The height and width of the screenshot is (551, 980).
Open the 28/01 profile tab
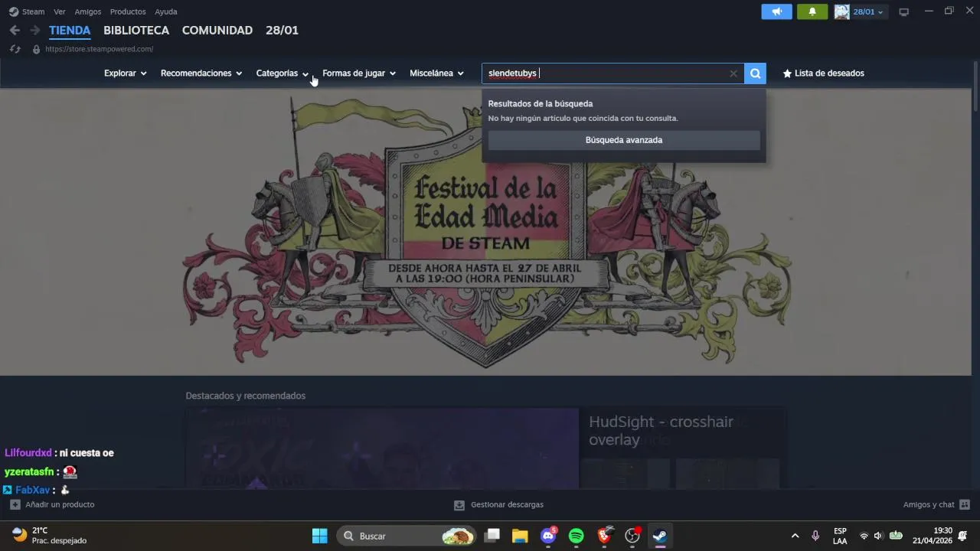(282, 31)
